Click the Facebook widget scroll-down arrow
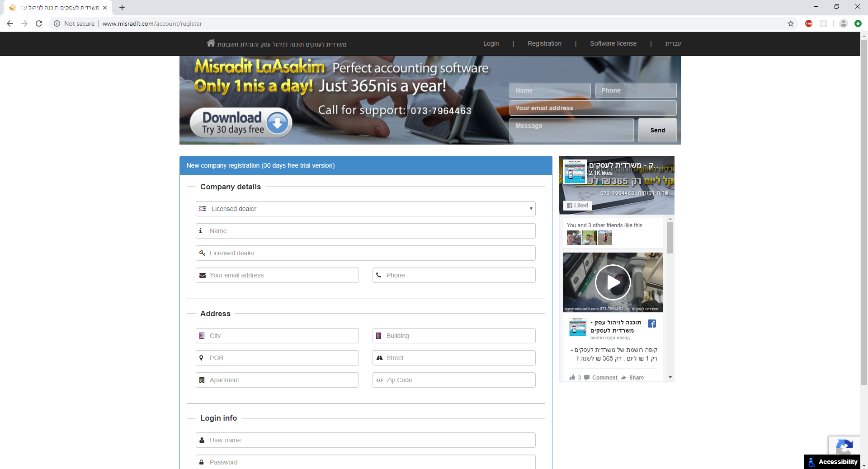This screenshot has height=469, width=868. click(x=670, y=377)
